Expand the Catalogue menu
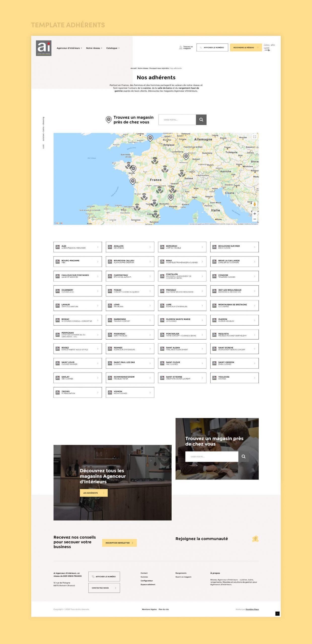The image size is (312, 644). 113,48
